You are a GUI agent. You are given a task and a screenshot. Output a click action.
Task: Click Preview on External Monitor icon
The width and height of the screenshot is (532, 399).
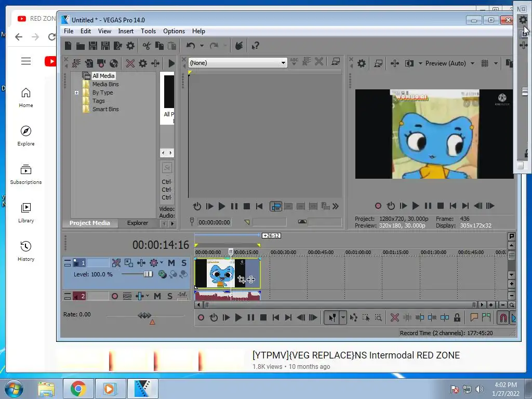[378, 63]
